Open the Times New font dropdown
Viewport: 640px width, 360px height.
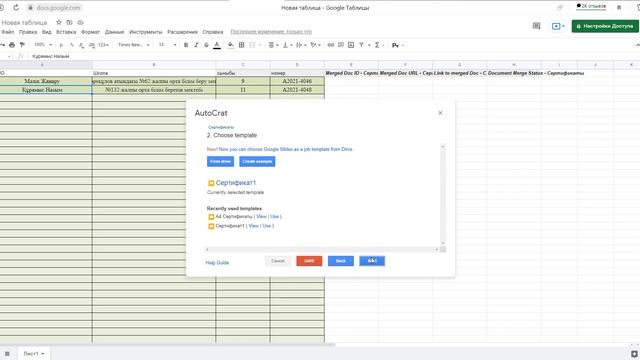(134, 45)
